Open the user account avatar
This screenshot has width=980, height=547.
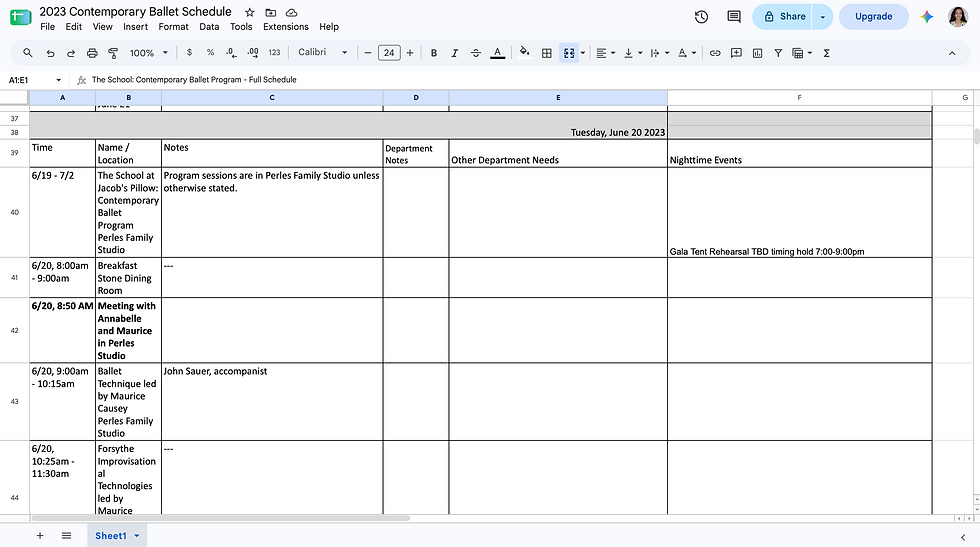tap(958, 17)
